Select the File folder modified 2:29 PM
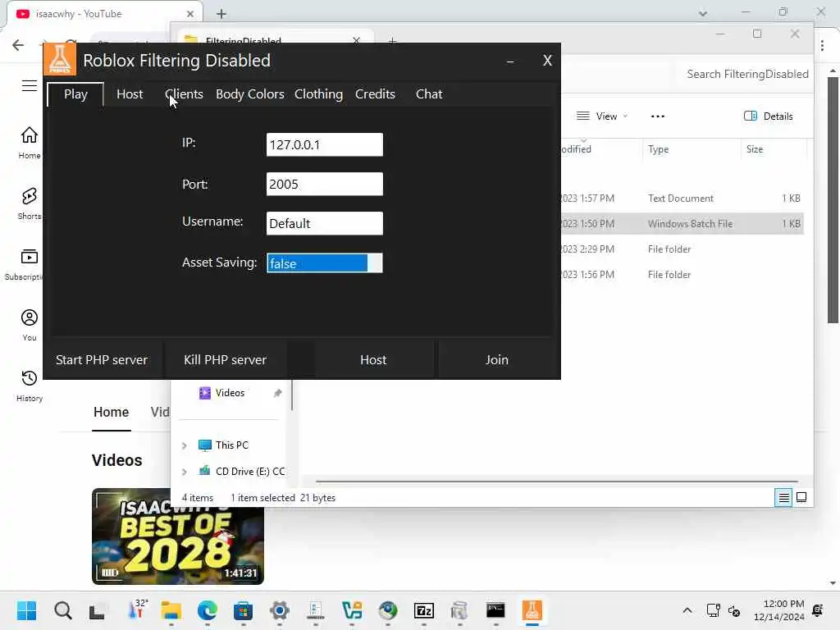 (x=682, y=249)
